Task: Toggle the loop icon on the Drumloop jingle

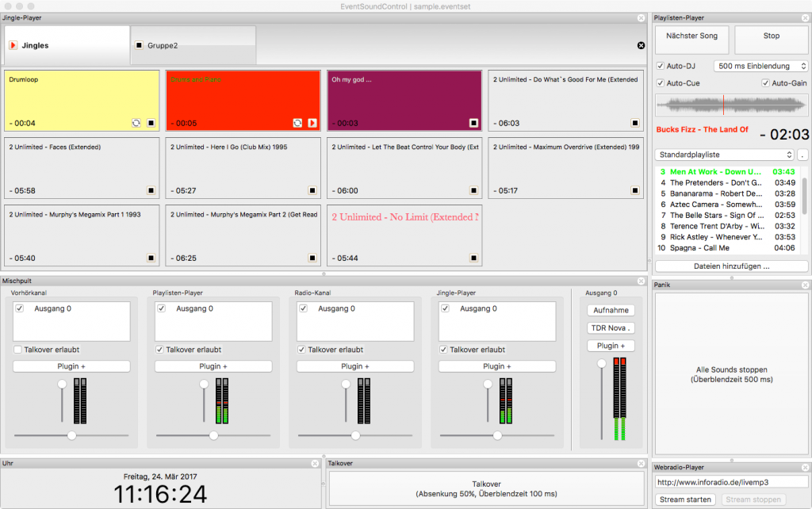Action: point(136,123)
